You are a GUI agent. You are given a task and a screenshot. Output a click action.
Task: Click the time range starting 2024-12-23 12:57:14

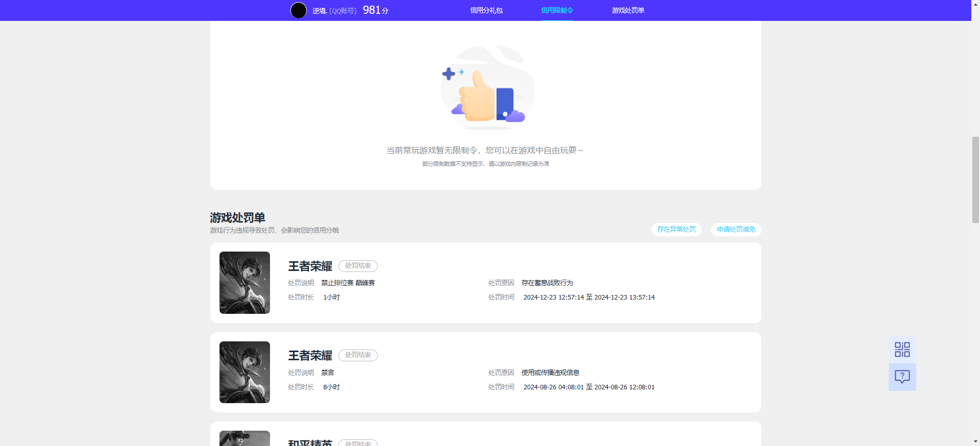point(589,297)
